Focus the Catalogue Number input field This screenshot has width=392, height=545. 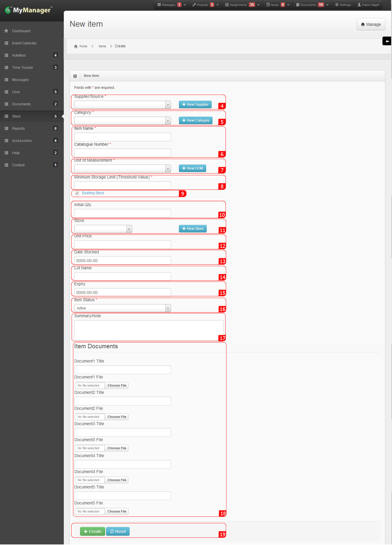(x=123, y=153)
